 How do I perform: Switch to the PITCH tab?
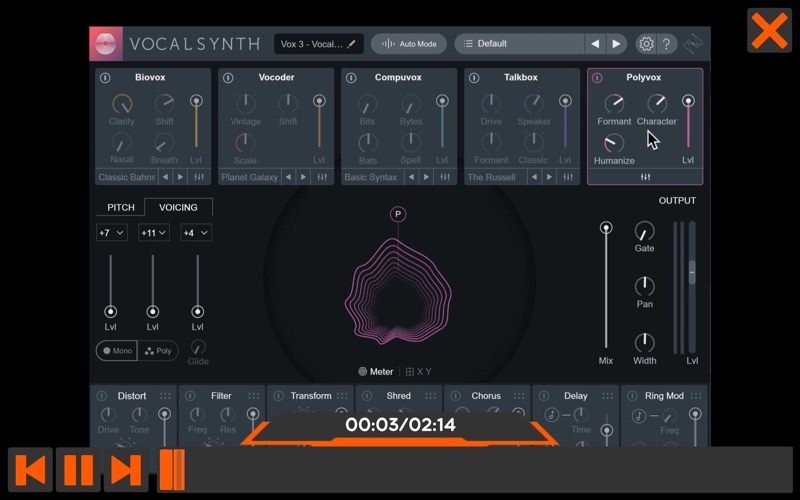coord(121,207)
